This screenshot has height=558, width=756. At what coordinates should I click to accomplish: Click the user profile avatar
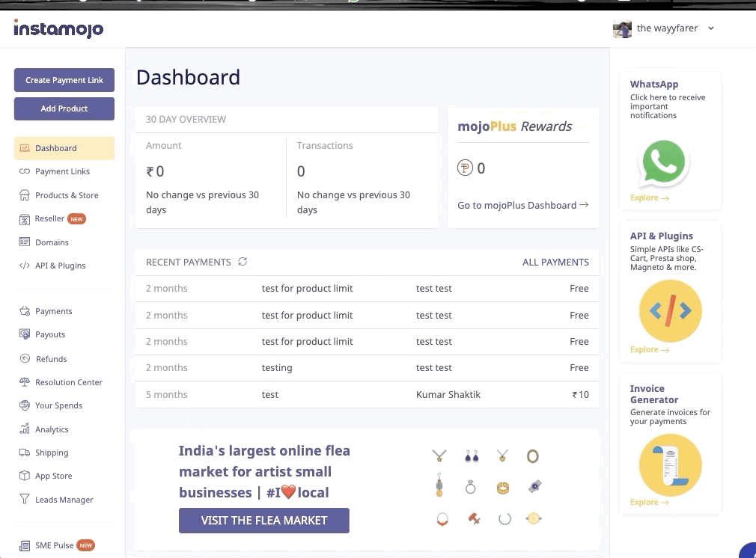coord(622,29)
